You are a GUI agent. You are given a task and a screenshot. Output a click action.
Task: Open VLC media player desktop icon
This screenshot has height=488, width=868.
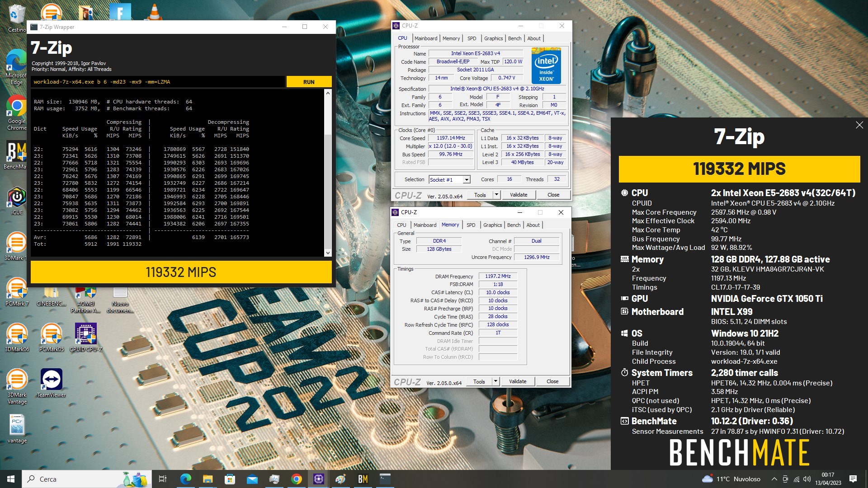tap(154, 12)
